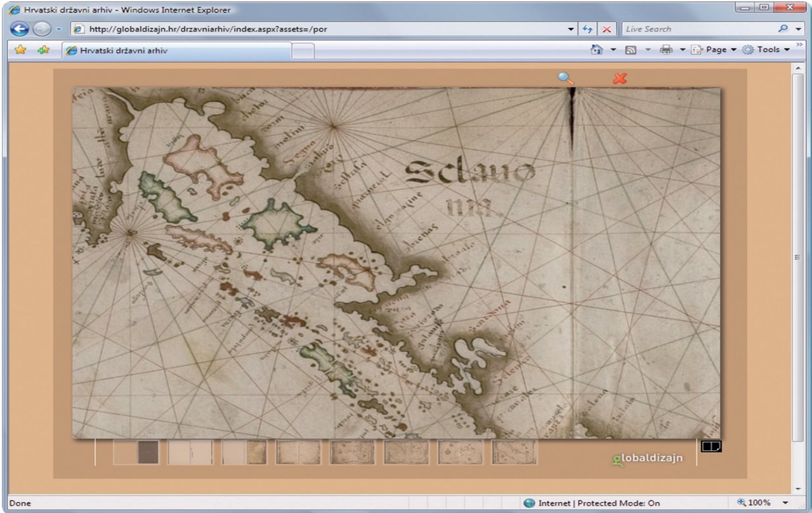
Task: Expand the Home button dropdown arrow
Action: [x=613, y=50]
